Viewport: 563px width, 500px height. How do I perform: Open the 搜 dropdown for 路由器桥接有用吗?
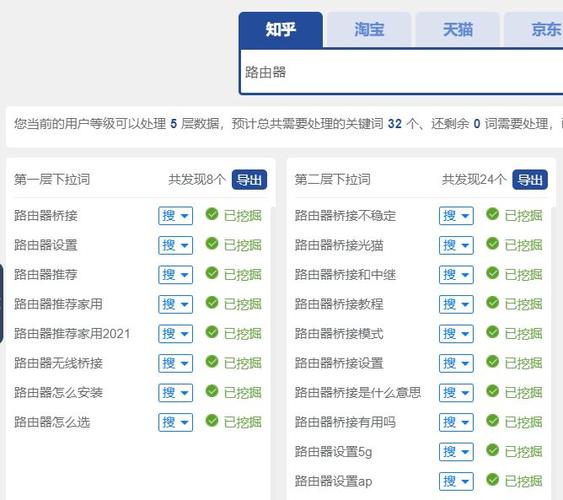click(x=456, y=422)
